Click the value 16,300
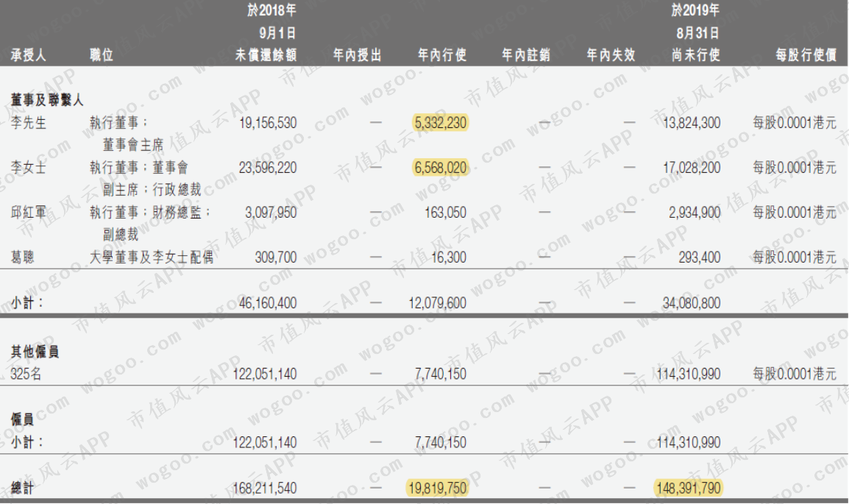The width and height of the screenshot is (849, 504). coord(449,257)
